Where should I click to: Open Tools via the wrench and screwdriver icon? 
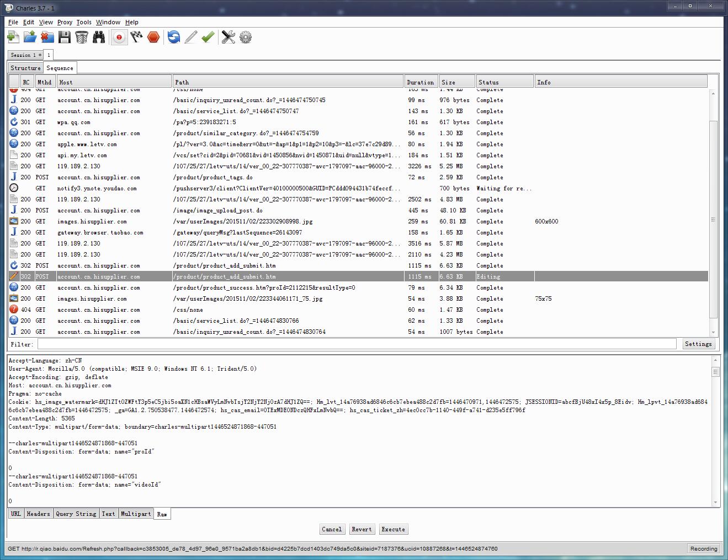pos(228,37)
